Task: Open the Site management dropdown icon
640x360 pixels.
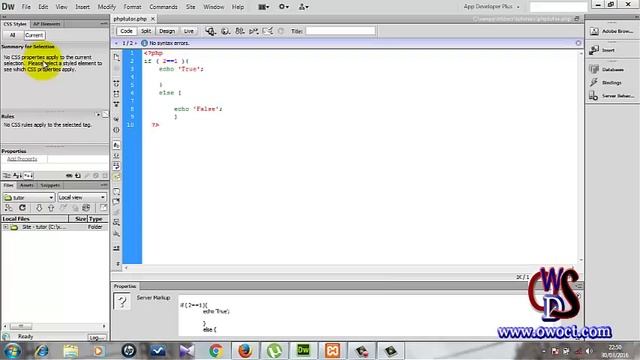Action: point(303,7)
